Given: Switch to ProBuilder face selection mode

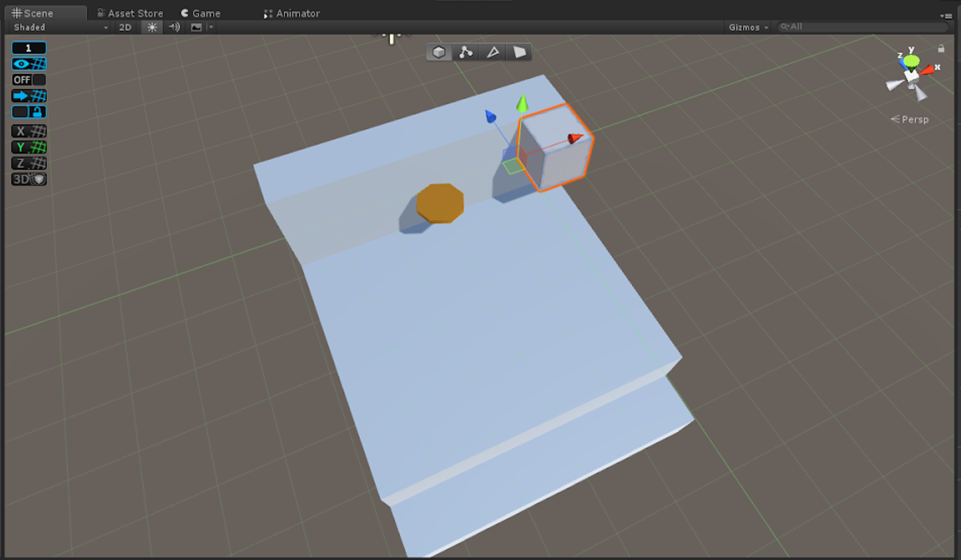Looking at the screenshot, I should [x=520, y=52].
